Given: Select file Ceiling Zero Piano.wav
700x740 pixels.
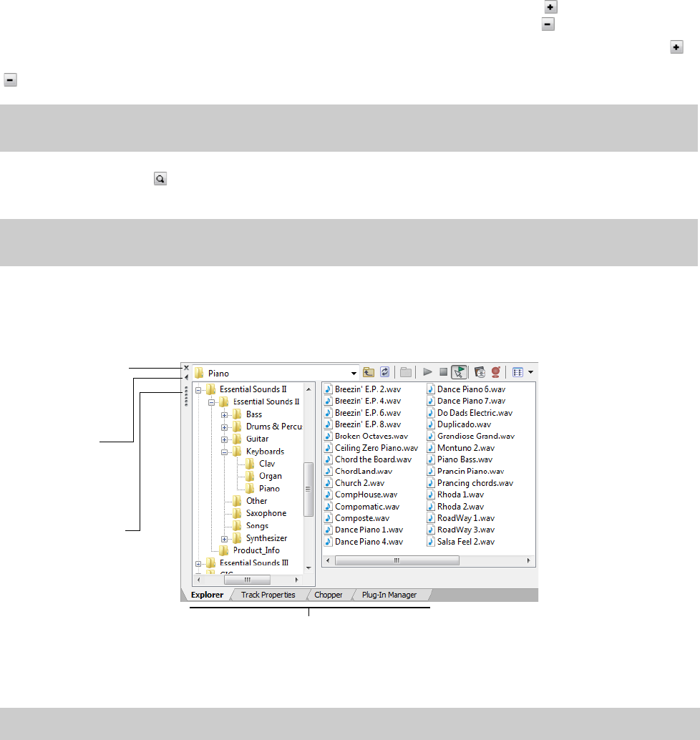Looking at the screenshot, I should pos(371,448).
